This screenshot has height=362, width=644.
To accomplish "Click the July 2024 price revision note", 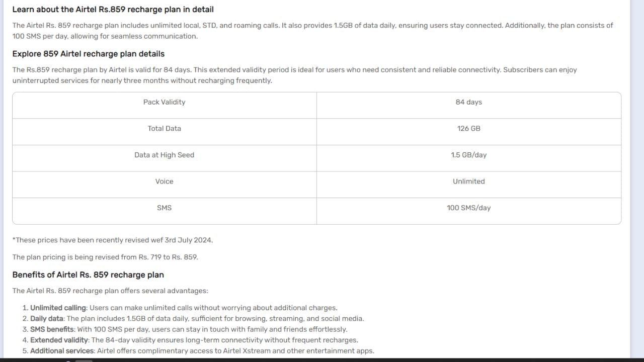I will [x=113, y=240].
